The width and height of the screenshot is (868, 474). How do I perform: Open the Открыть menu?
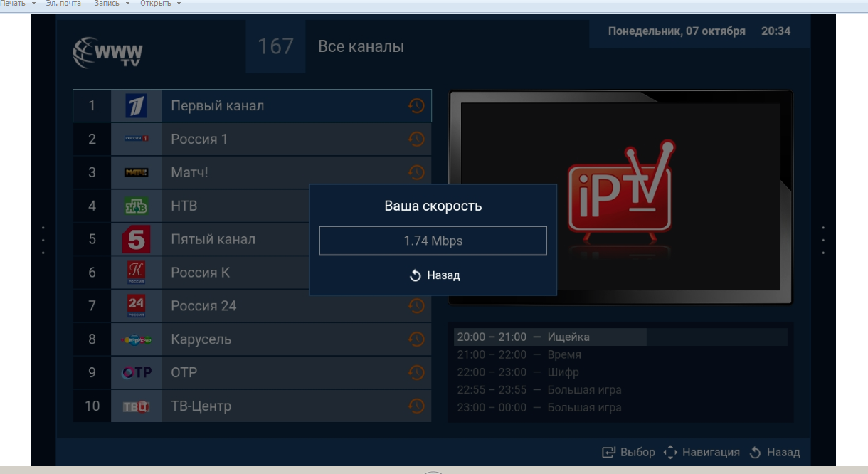(x=156, y=4)
